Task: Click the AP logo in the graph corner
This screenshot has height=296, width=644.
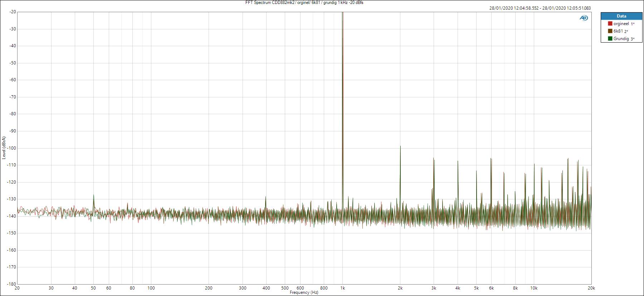Action: [x=584, y=18]
